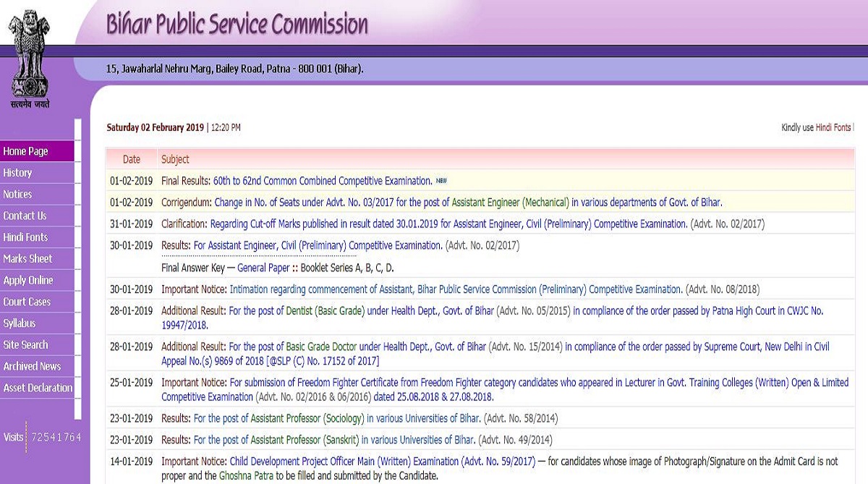Image resolution: width=868 pixels, height=484 pixels.
Task: Open Archived News section
Action: 37,366
